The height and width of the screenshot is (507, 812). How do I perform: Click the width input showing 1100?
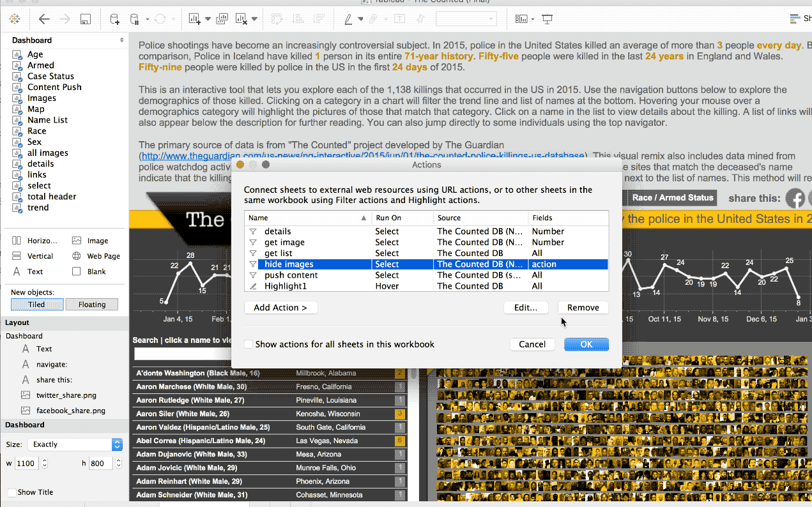pos(27,464)
